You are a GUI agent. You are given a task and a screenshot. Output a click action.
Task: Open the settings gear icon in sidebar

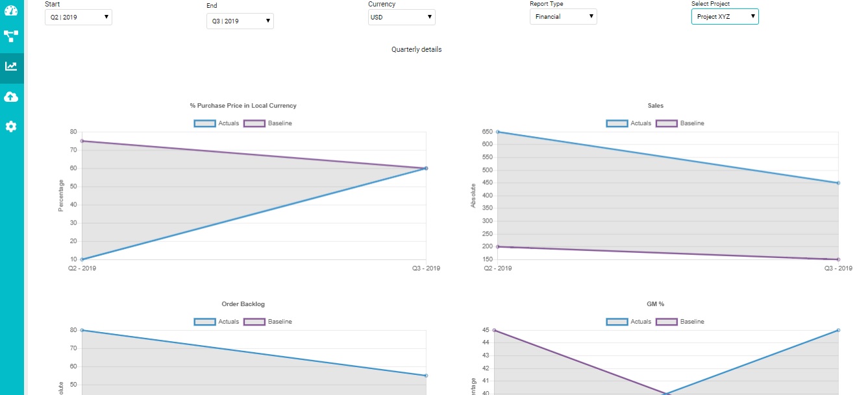(x=11, y=126)
